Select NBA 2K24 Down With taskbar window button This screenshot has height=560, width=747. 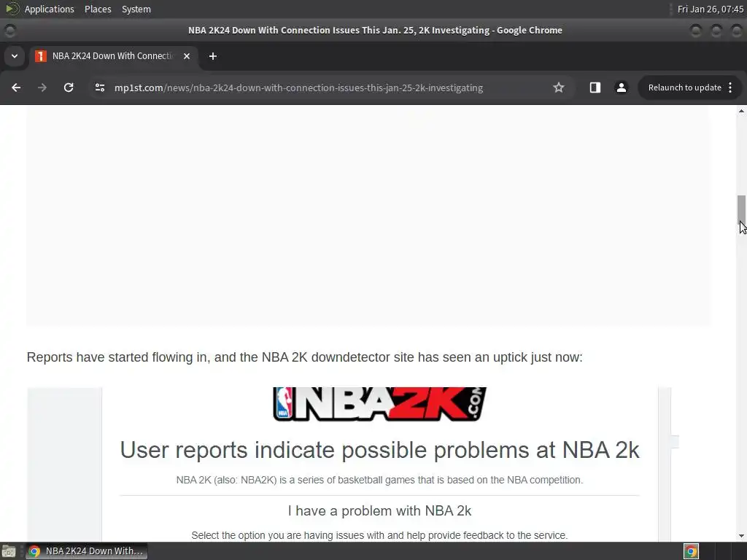pos(86,551)
